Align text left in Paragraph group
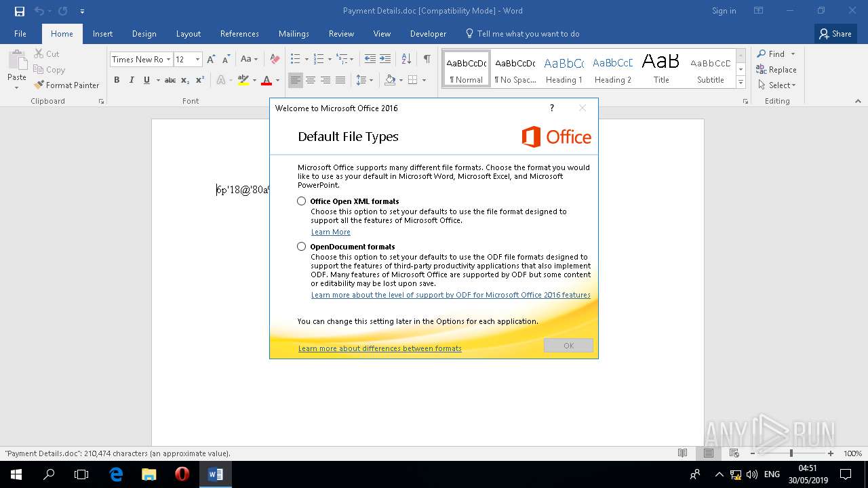 (x=296, y=80)
